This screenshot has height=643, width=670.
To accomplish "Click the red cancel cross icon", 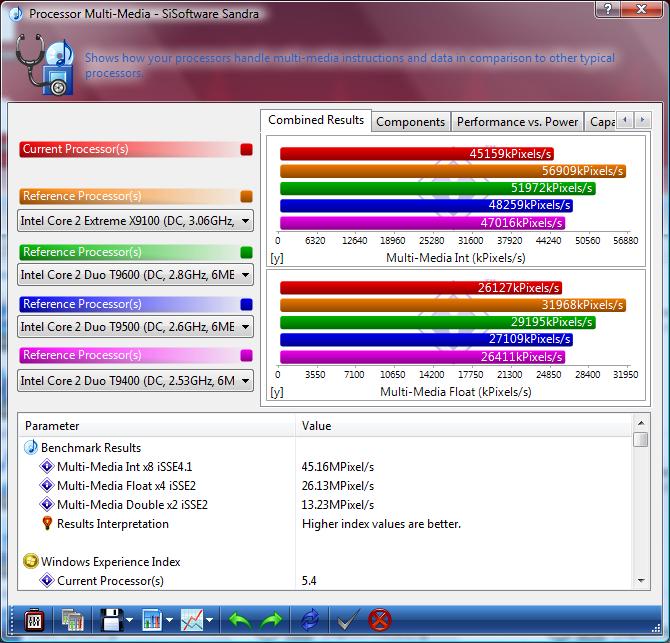I will [x=379, y=620].
